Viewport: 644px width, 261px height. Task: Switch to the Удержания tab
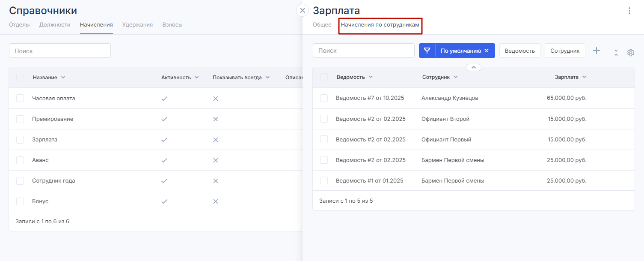(x=137, y=25)
